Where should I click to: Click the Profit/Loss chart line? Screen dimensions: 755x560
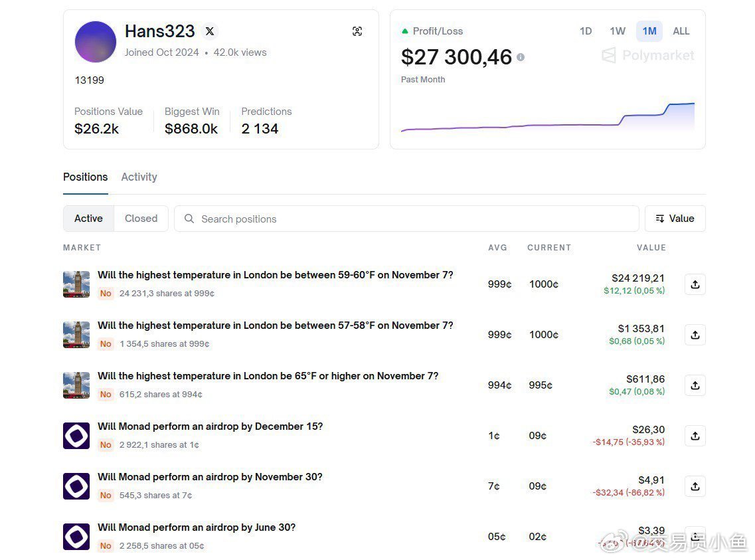tap(548, 118)
